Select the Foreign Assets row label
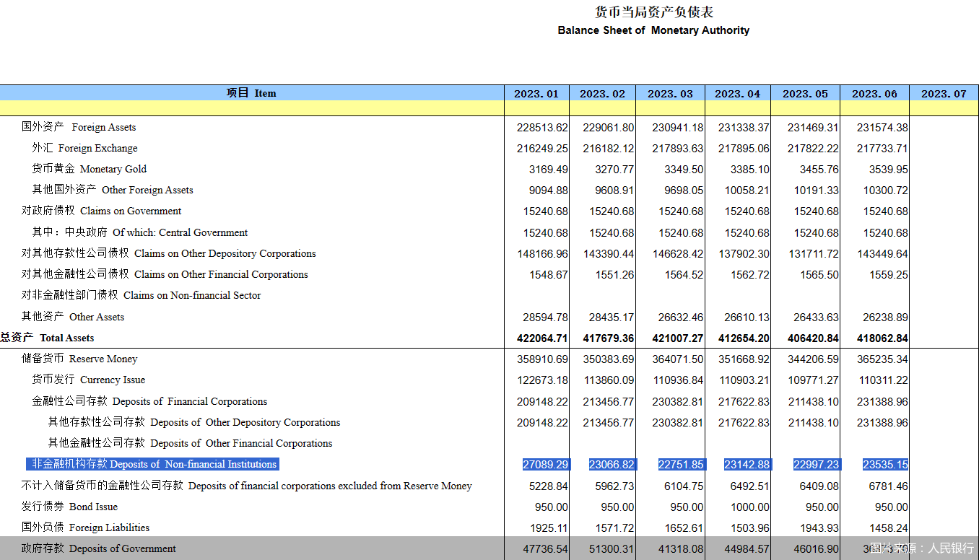This screenshot has height=560, width=979. [x=79, y=127]
